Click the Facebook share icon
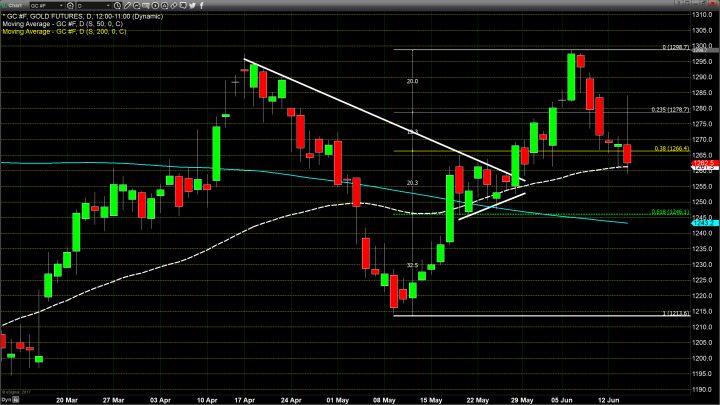720x405 pixels. [202, 6]
